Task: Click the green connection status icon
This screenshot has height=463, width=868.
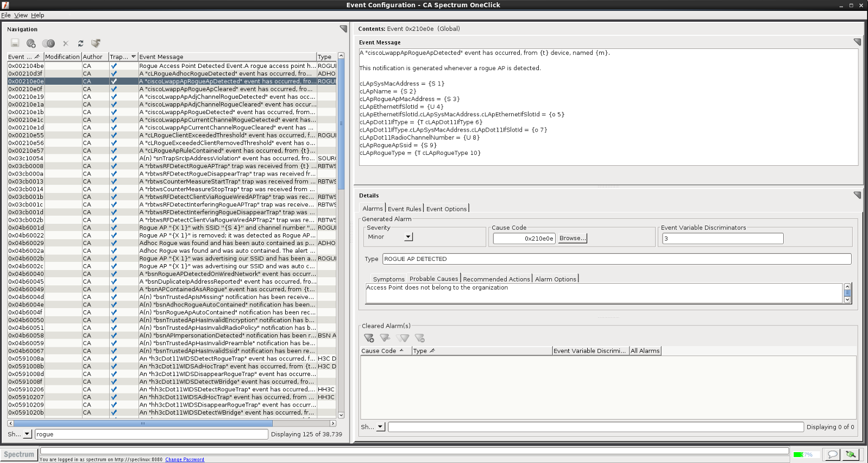Action: point(851,454)
